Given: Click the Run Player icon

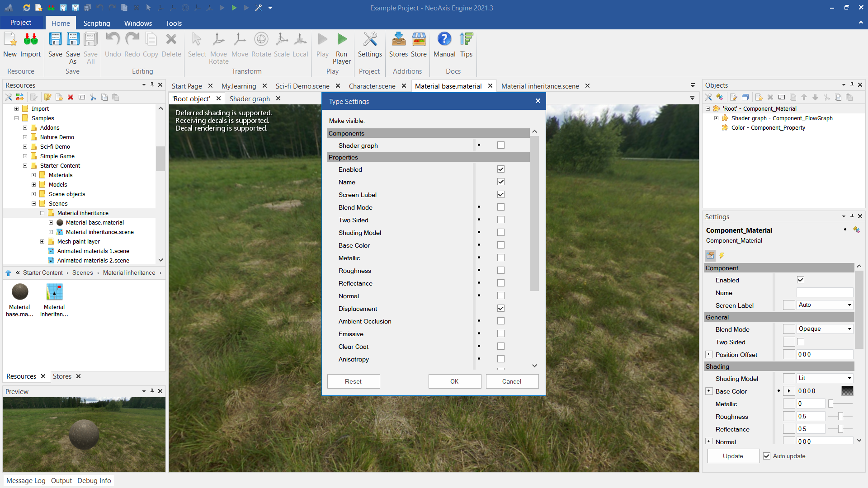Looking at the screenshot, I should point(342,40).
